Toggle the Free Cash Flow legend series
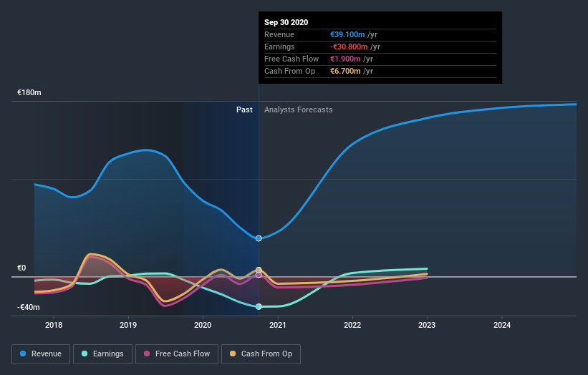 pos(177,354)
